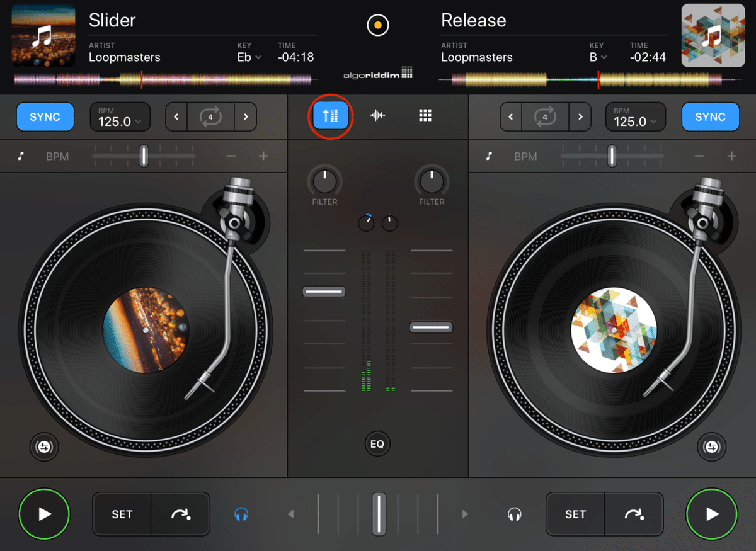Toggle headphone pre-cue for left deck

pos(241,514)
